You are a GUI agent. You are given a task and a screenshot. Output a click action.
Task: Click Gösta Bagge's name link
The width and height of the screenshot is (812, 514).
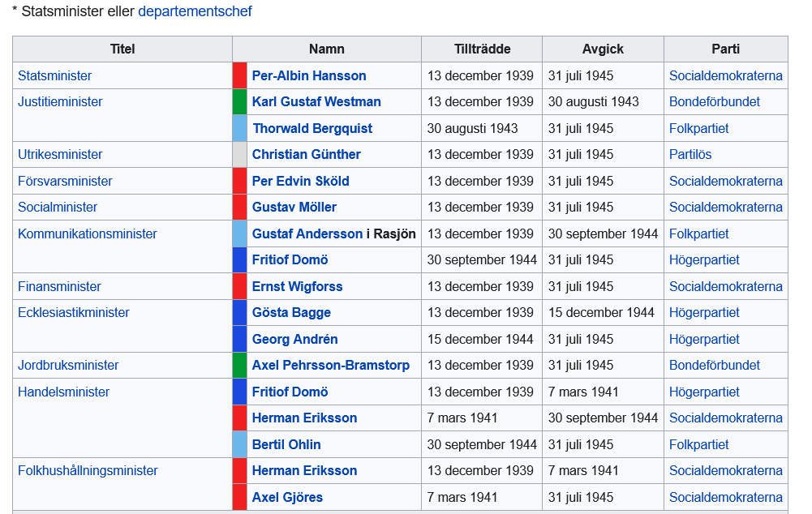click(x=291, y=313)
